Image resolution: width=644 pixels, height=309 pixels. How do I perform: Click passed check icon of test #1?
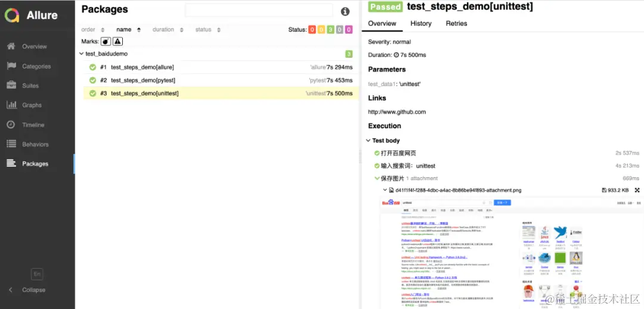(x=93, y=67)
